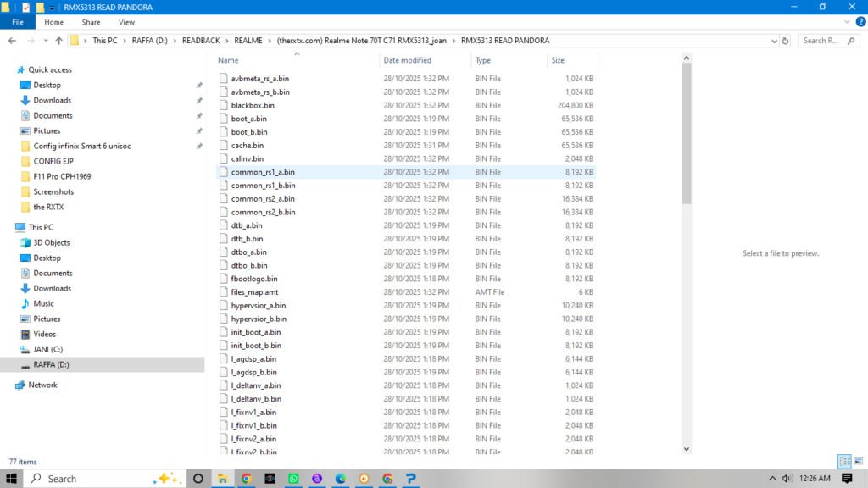Open Desktop under Quick access
Viewport: 868px width, 488px height.
pyautogui.click(x=47, y=86)
